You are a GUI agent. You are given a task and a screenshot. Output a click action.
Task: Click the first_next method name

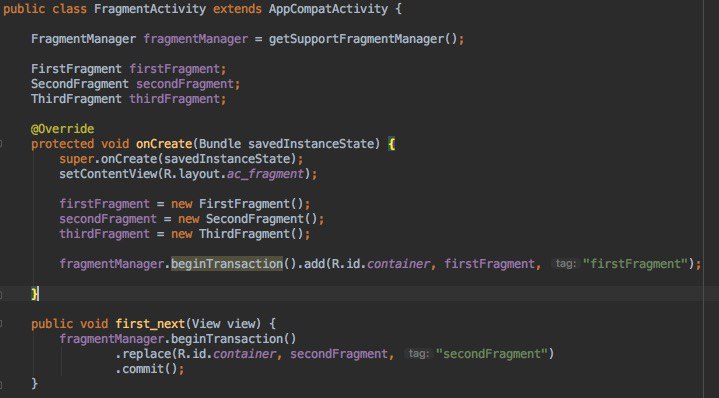[150, 324]
